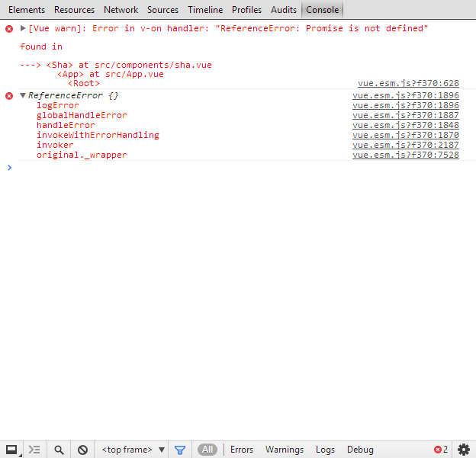
Task: Open the vue.esm.js?f370:1870 link
Action: (x=406, y=135)
